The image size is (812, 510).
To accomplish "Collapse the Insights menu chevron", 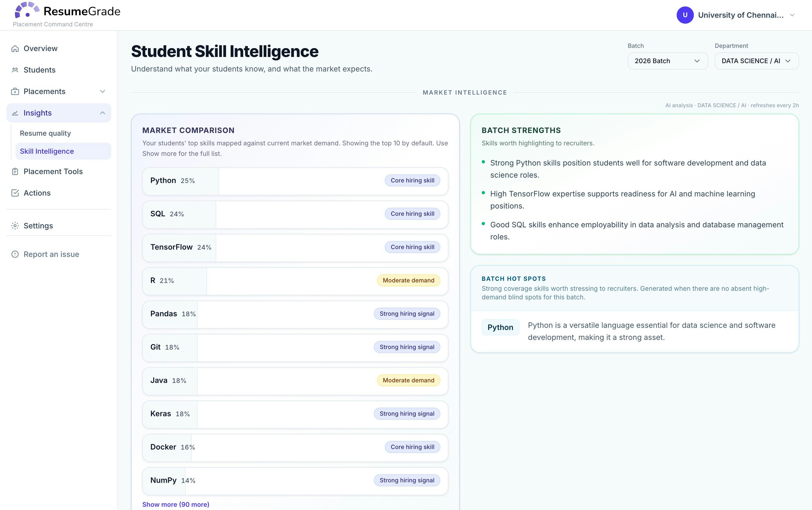I will pos(103,113).
